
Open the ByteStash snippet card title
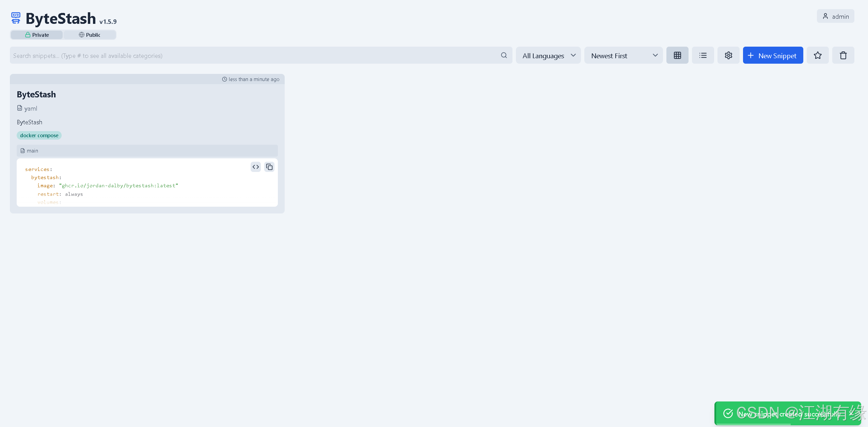point(36,94)
